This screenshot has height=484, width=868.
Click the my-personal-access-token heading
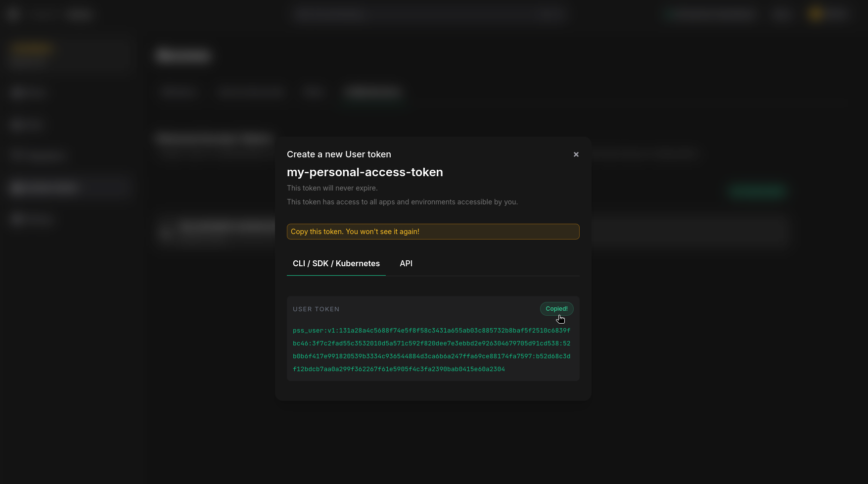pos(365,172)
